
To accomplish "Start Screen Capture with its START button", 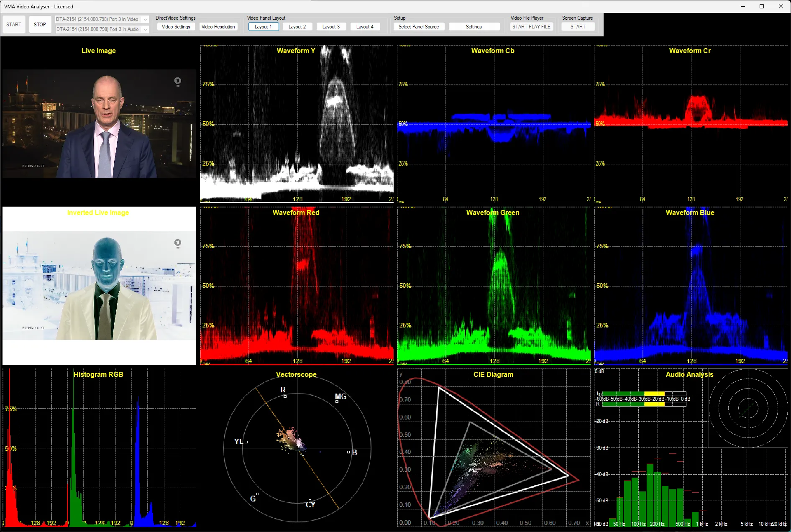I will (578, 27).
